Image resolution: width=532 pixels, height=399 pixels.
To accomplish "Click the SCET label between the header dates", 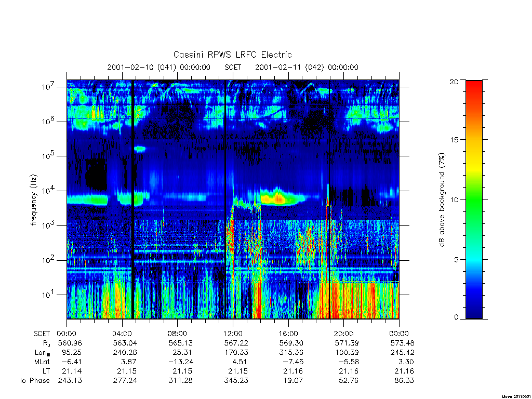I will [233, 67].
